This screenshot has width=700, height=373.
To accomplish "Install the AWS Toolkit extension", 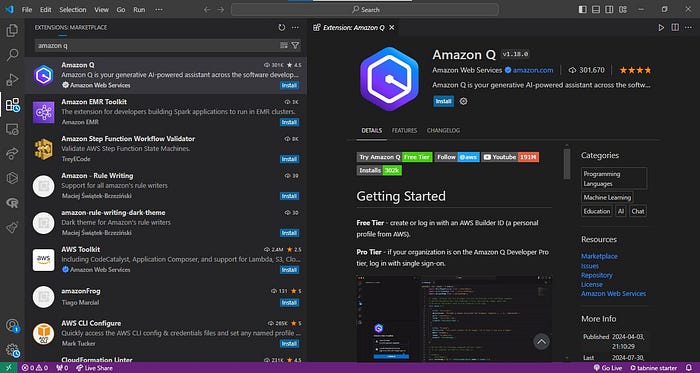I will pyautogui.click(x=289, y=270).
